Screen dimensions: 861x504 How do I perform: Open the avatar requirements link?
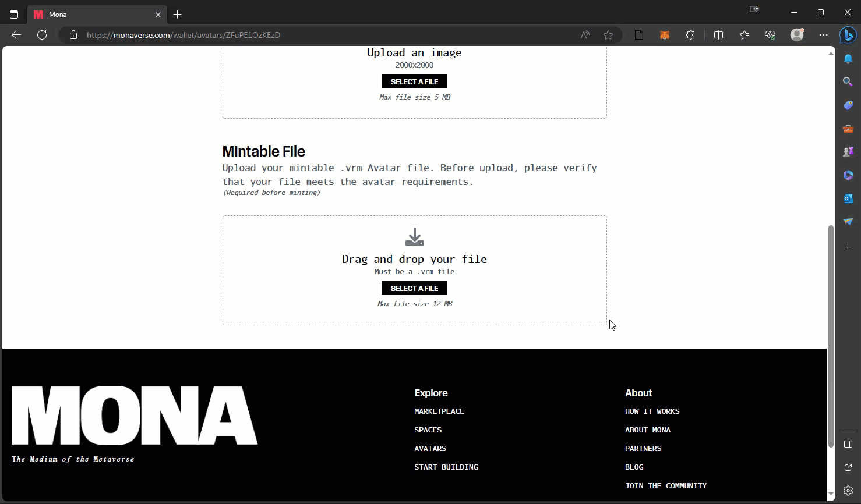[x=415, y=182]
